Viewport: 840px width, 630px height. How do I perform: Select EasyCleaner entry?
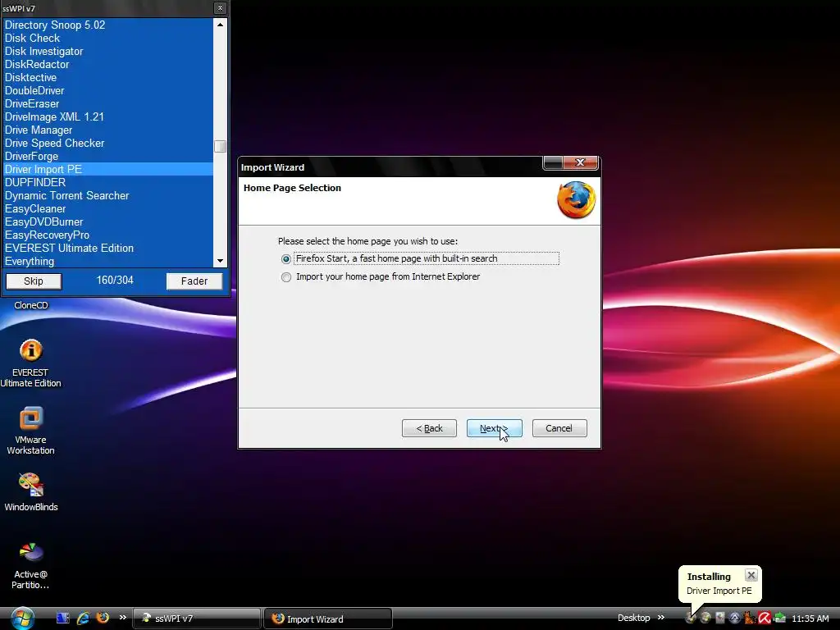pos(107,208)
